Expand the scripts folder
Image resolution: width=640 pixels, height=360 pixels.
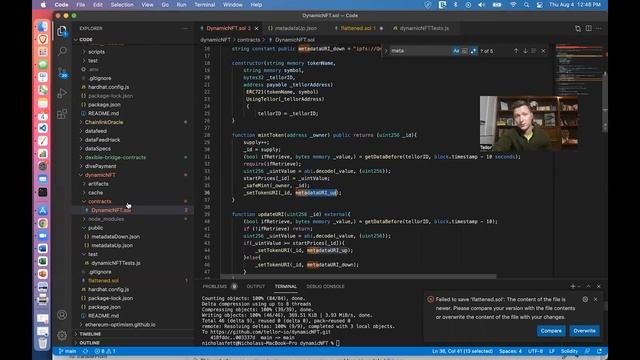[x=133, y=52]
